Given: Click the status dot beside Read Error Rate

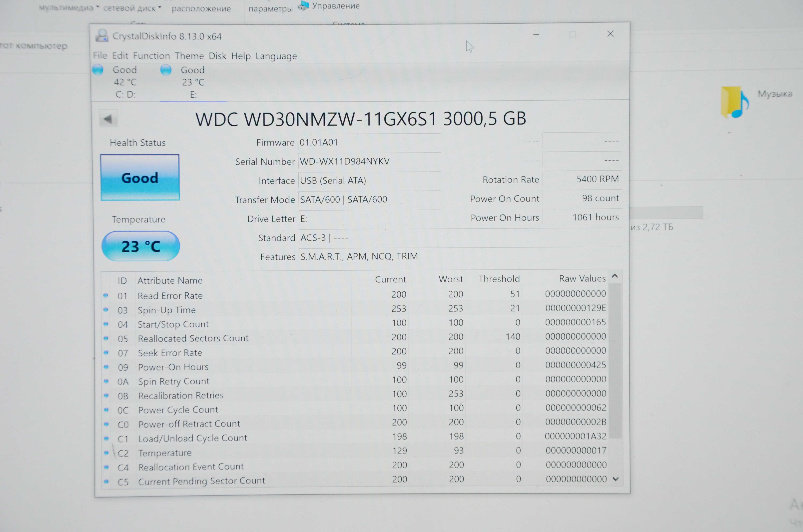Looking at the screenshot, I should (x=106, y=296).
